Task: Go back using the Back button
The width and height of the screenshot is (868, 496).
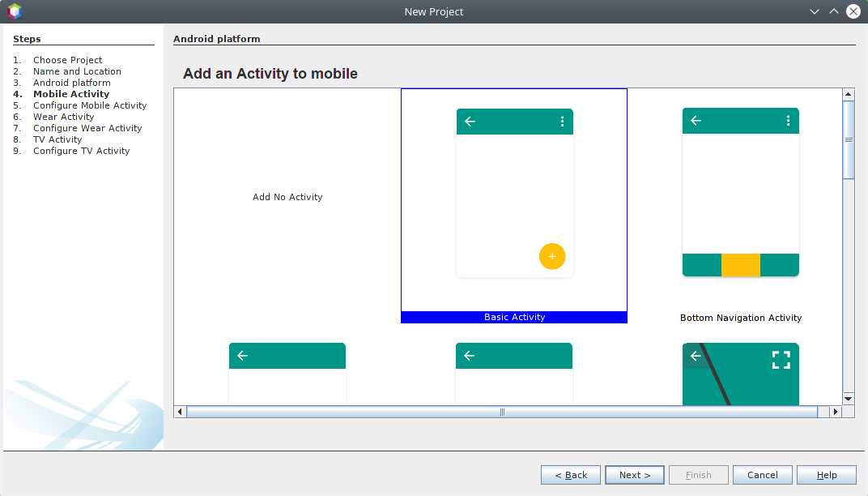Action: coord(570,474)
